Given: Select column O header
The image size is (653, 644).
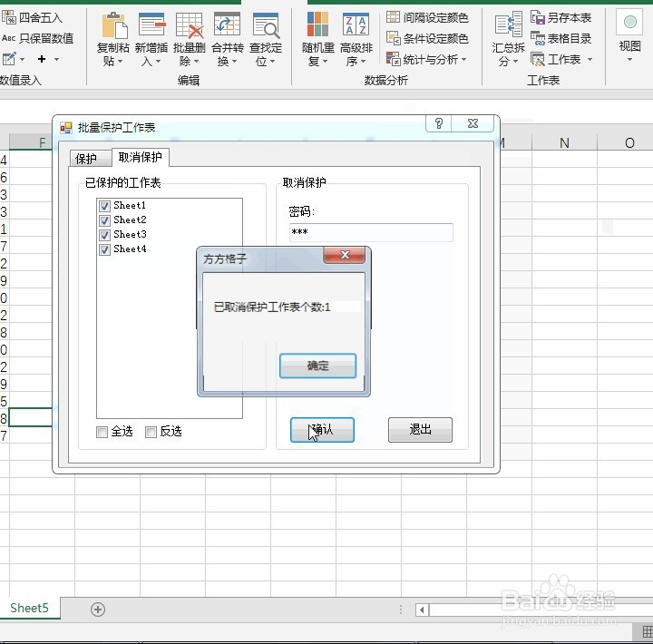Looking at the screenshot, I should click(x=629, y=143).
